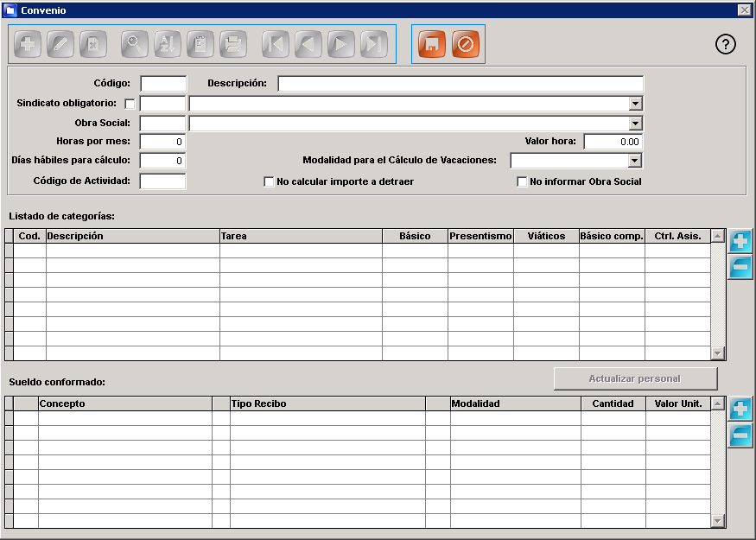Click the Horas por mes field

coord(162,142)
